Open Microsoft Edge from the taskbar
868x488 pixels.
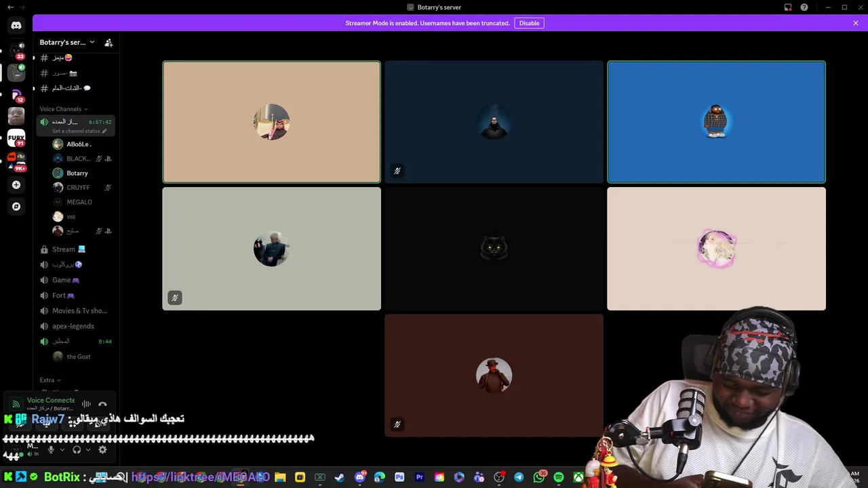coord(380,477)
